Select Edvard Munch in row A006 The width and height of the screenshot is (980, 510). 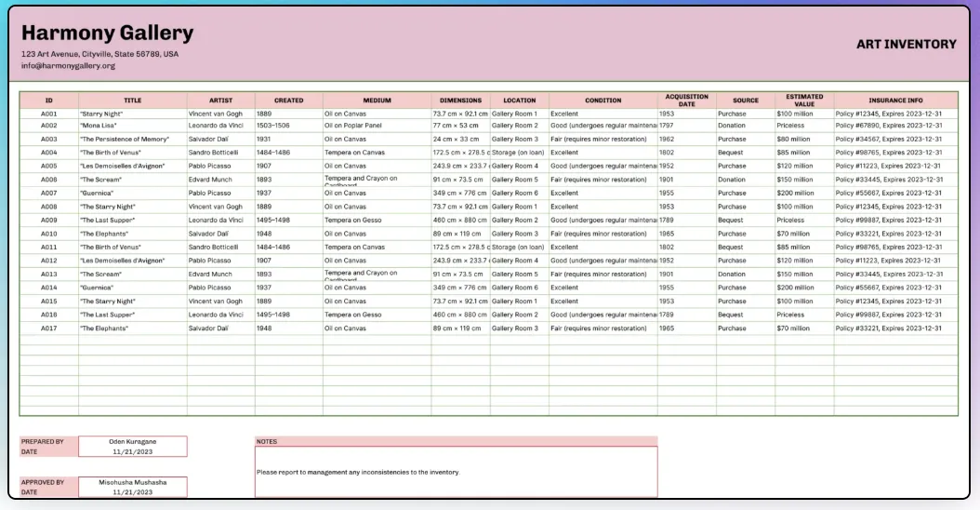point(220,180)
